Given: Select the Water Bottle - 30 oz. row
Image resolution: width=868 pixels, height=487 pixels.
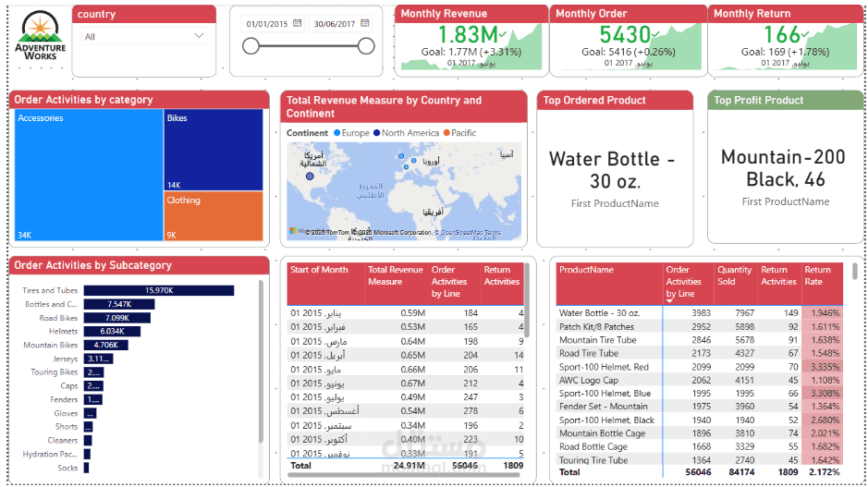Looking at the screenshot, I should click(600, 313).
